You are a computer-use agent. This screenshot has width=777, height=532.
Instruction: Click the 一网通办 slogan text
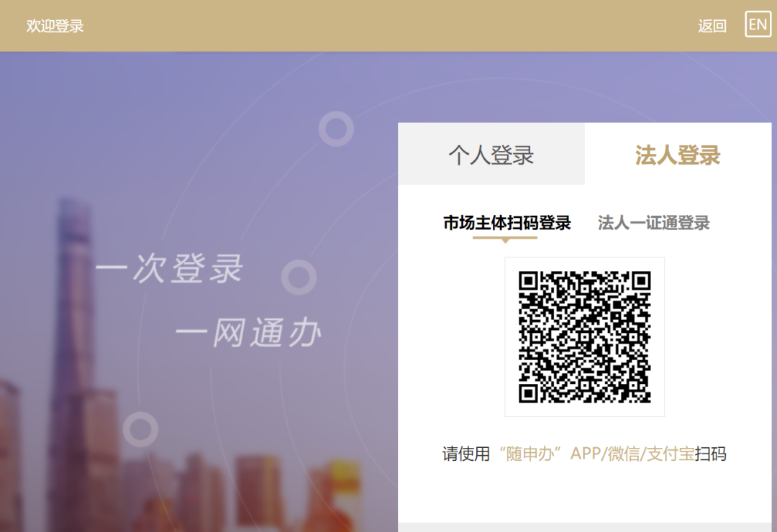point(248,334)
